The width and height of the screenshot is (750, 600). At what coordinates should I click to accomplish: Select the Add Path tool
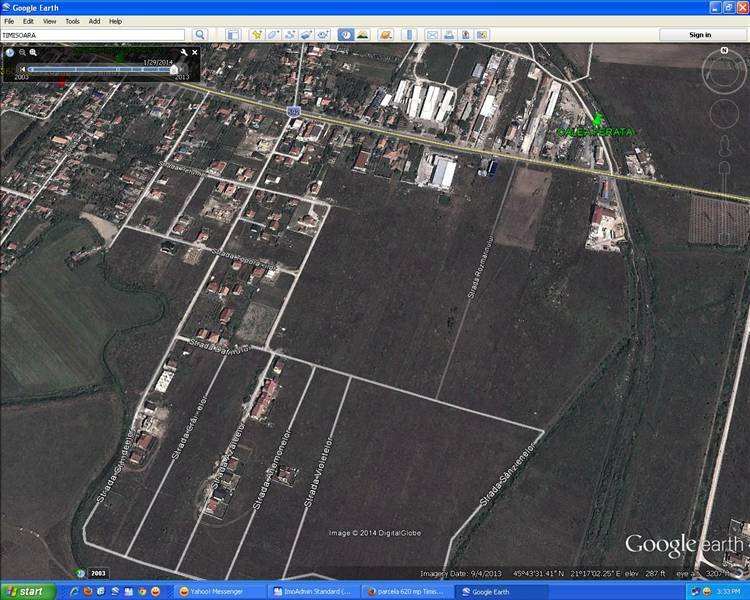tap(290, 35)
